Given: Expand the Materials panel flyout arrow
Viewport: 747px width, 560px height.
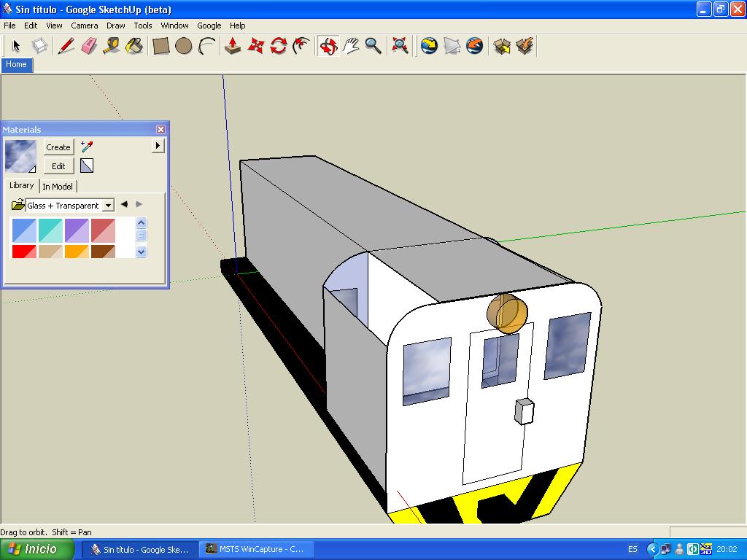Looking at the screenshot, I should [x=158, y=146].
